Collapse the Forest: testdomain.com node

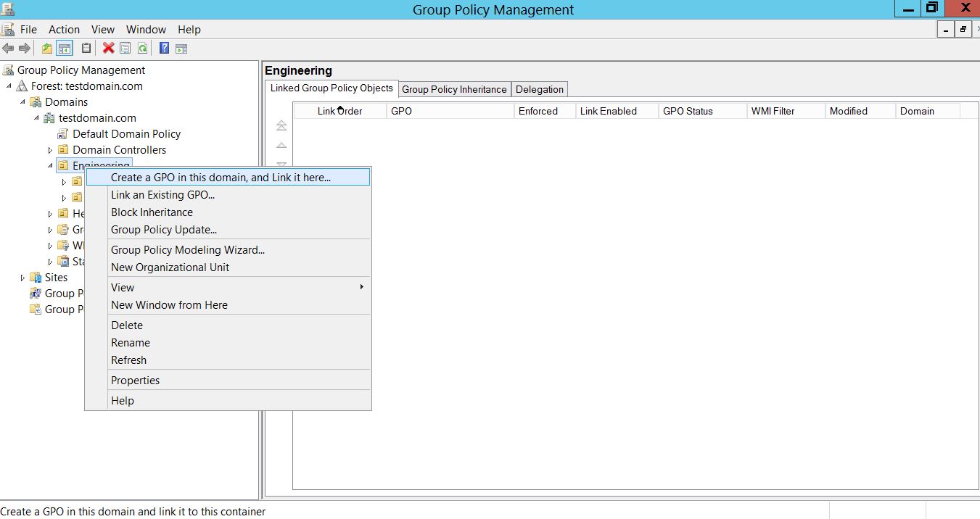click(x=9, y=86)
